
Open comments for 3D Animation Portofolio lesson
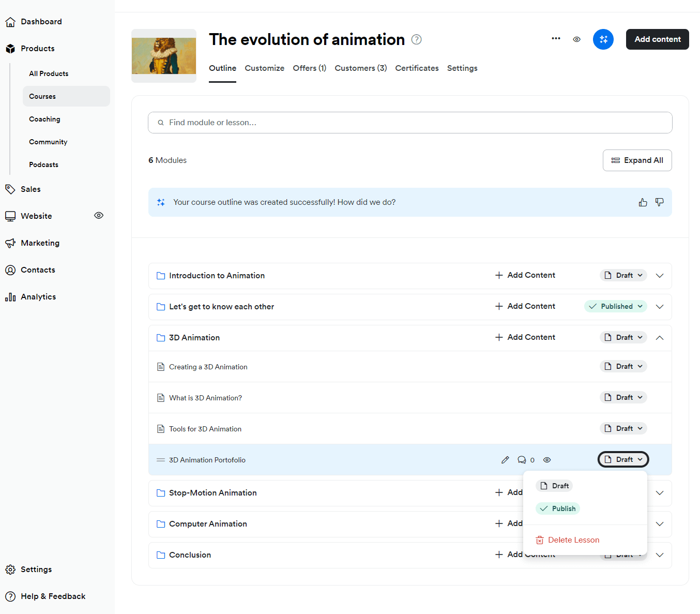tap(522, 459)
